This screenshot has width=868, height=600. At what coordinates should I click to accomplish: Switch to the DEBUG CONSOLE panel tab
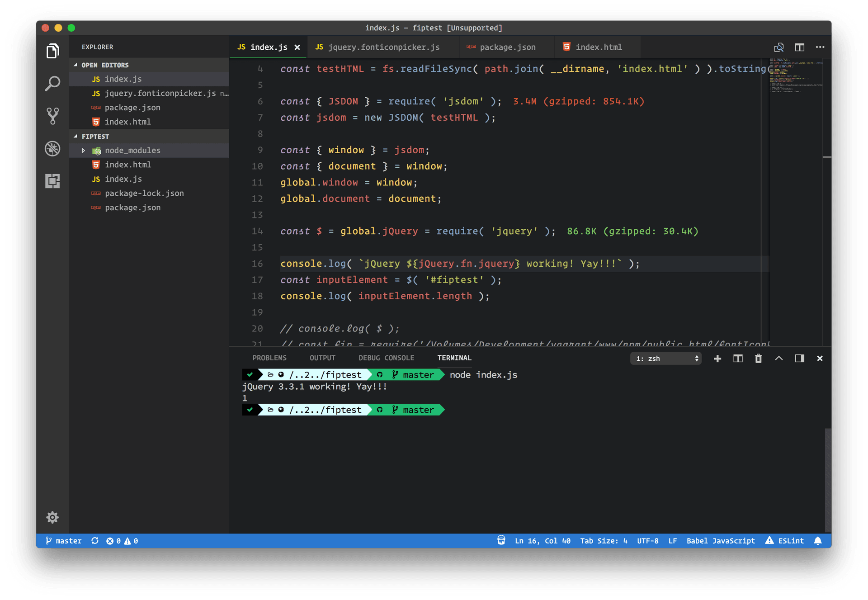pyautogui.click(x=387, y=358)
